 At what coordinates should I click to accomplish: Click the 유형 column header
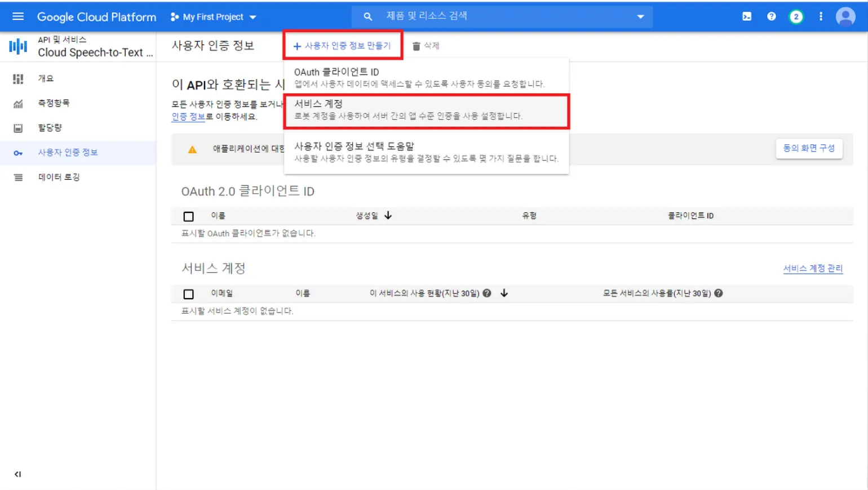coord(529,216)
